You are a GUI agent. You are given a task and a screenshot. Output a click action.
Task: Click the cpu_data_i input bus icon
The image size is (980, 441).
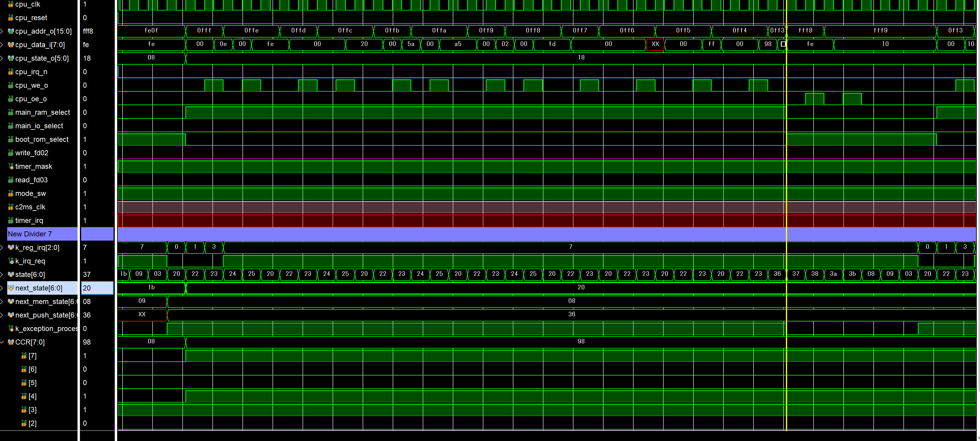(11, 45)
